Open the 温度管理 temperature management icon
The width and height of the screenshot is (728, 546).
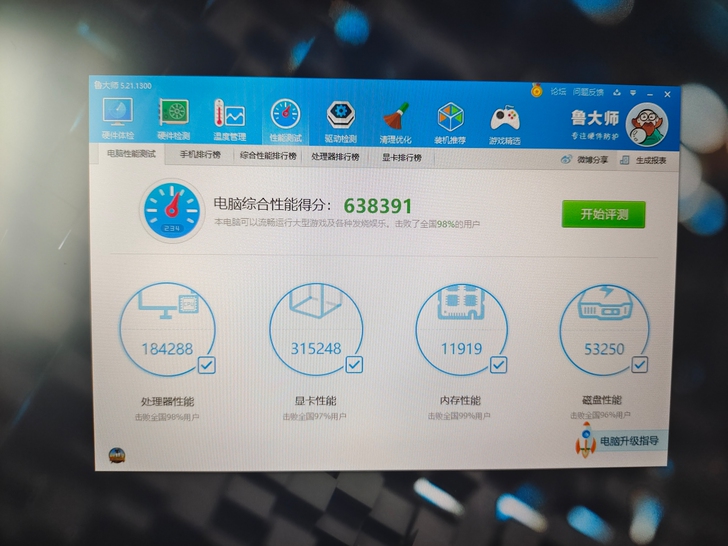(229, 119)
